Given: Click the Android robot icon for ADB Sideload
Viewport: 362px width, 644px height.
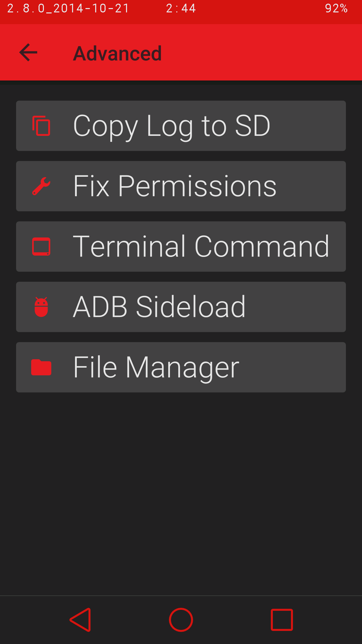Looking at the screenshot, I should 41,307.
